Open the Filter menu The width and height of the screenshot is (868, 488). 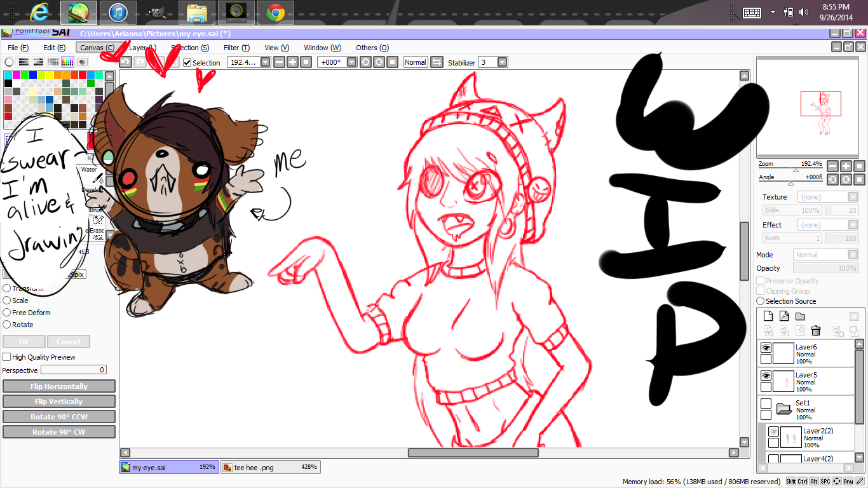(236, 48)
